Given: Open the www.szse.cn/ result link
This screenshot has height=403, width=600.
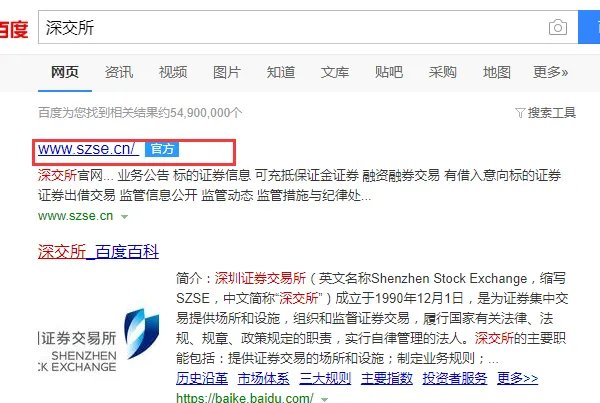Looking at the screenshot, I should [88, 149].
